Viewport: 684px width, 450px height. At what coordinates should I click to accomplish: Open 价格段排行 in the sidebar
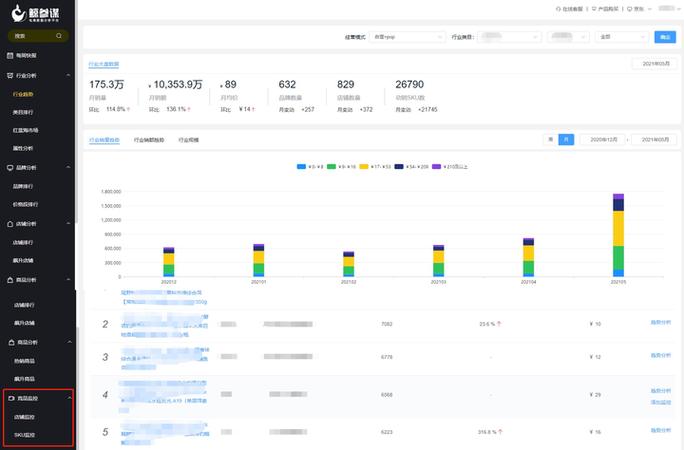(25, 204)
